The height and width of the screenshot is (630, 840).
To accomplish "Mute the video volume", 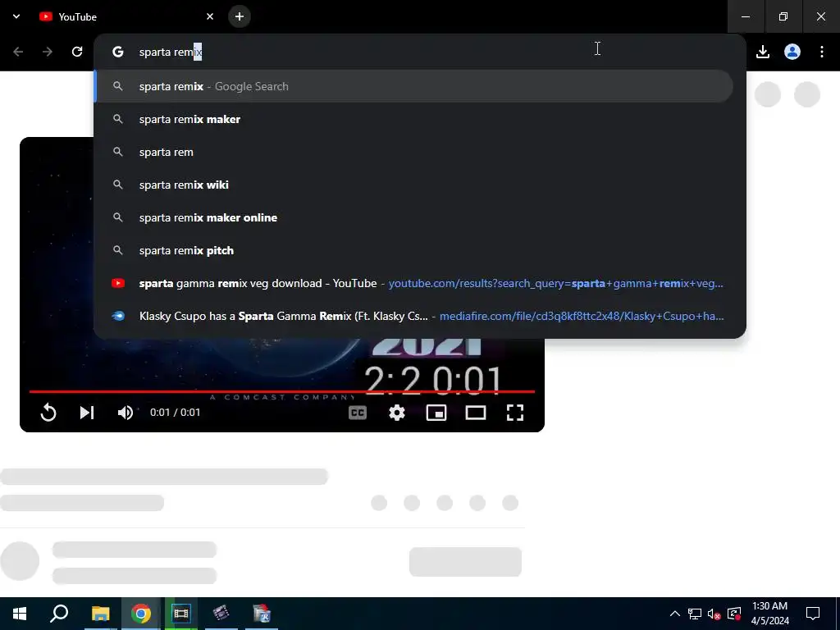I will coord(126,413).
